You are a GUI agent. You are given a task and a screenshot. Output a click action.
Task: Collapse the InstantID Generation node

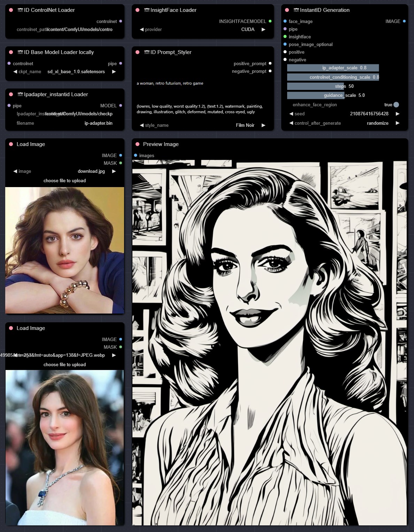coord(287,10)
